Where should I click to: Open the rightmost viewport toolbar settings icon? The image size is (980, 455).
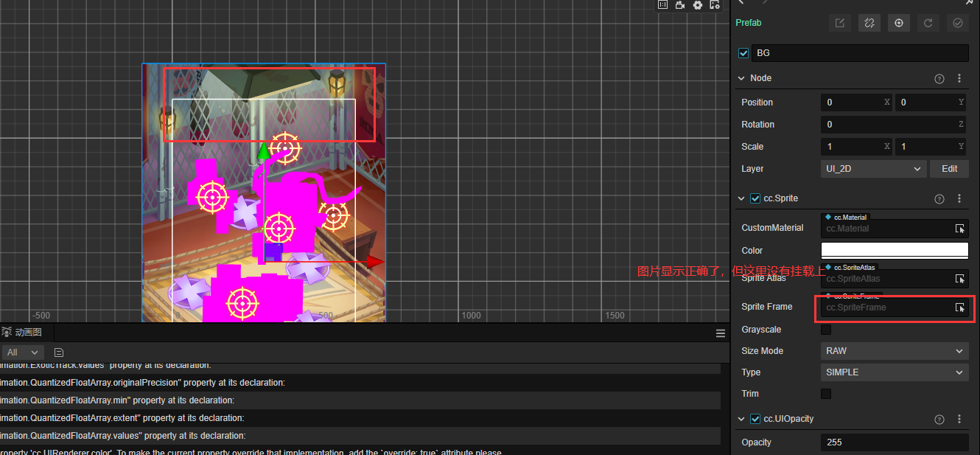[x=715, y=5]
